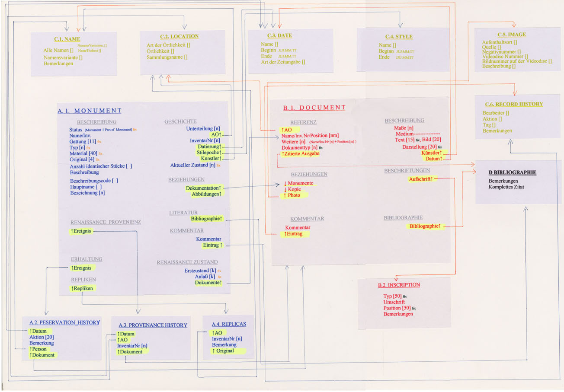Click the D BIBLIOGRAPHIE heading
Image resolution: width=564 pixels, height=392 pixels.
(512, 172)
